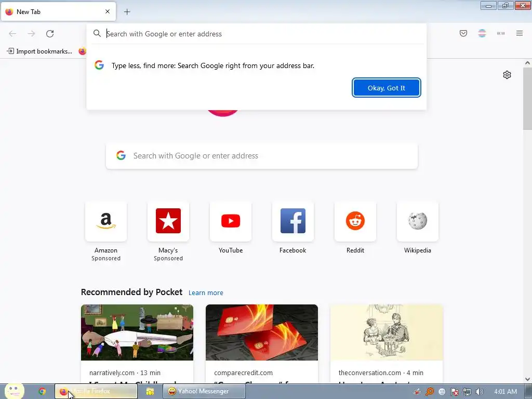This screenshot has width=532, height=399.
Task: Click the page scrollbar up arrow
Action: point(527,63)
